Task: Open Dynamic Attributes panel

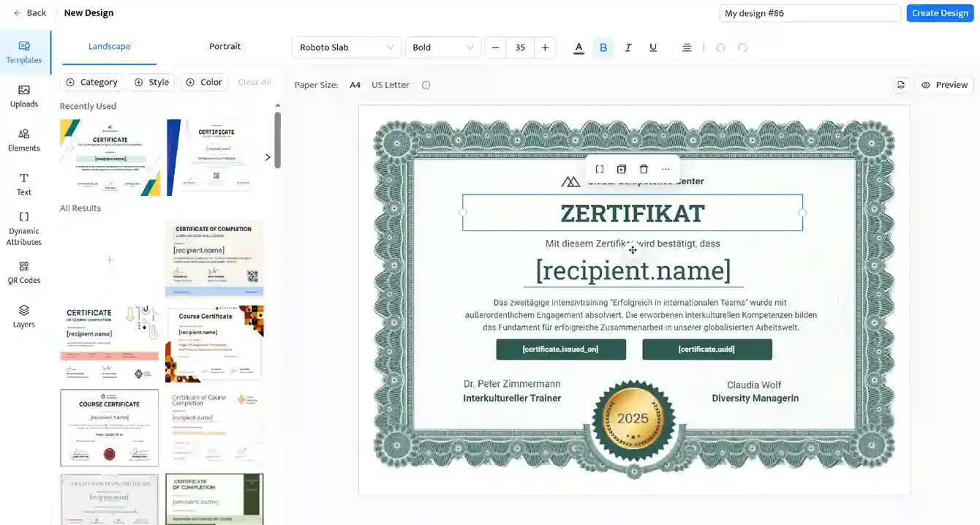Action: pos(24,228)
